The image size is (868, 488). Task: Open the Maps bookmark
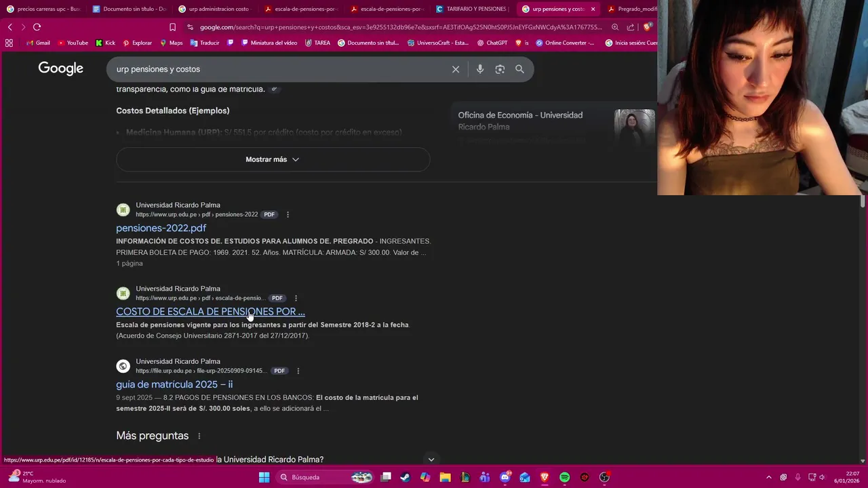[x=172, y=43]
